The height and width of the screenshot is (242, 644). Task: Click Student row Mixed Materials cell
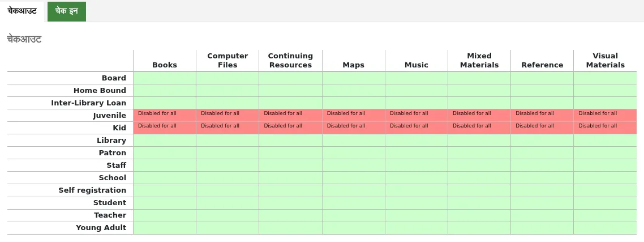coord(479,203)
